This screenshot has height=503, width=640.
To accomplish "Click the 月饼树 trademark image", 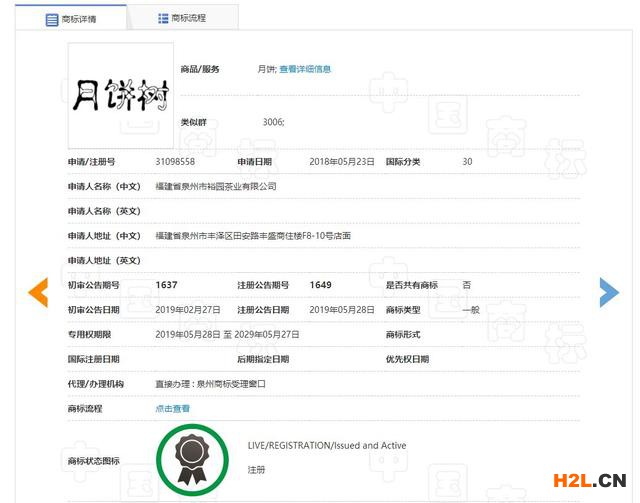I will point(121,95).
